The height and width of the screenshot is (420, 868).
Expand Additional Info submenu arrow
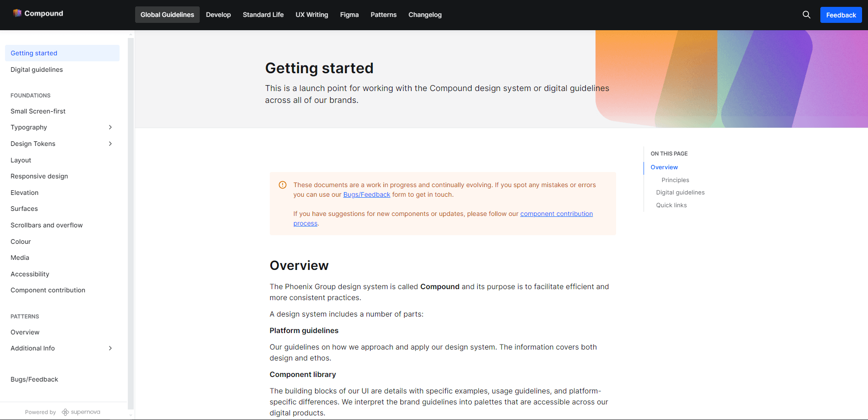click(110, 348)
